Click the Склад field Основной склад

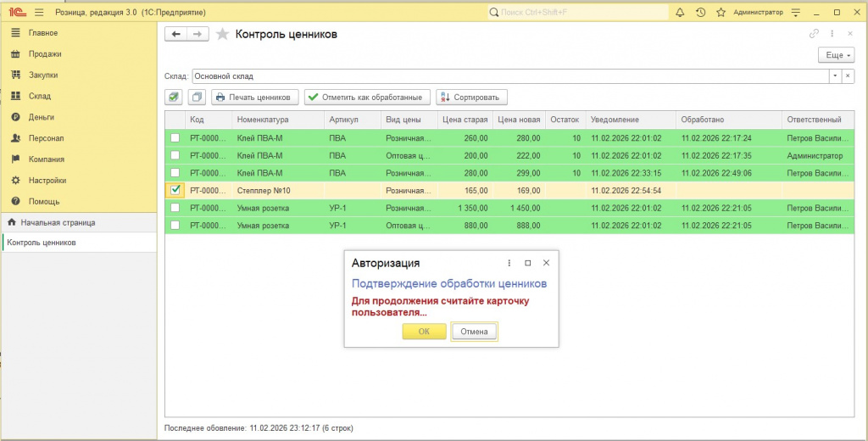(x=510, y=76)
